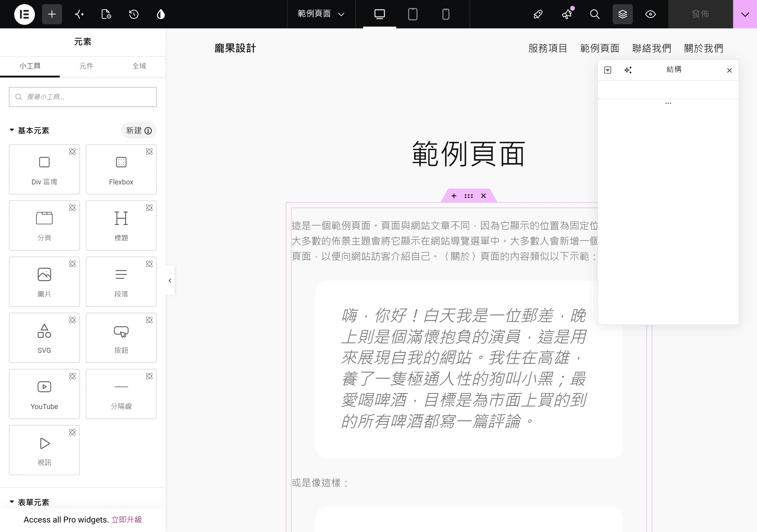Click atomic badge on Div 區塊 card

(x=72, y=152)
